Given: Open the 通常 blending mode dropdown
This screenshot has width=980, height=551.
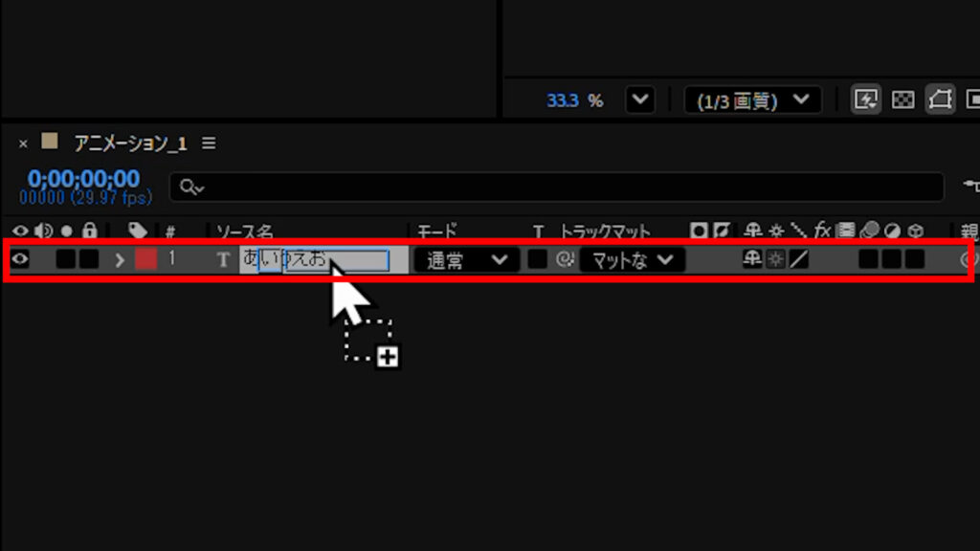Looking at the screenshot, I should click(466, 260).
